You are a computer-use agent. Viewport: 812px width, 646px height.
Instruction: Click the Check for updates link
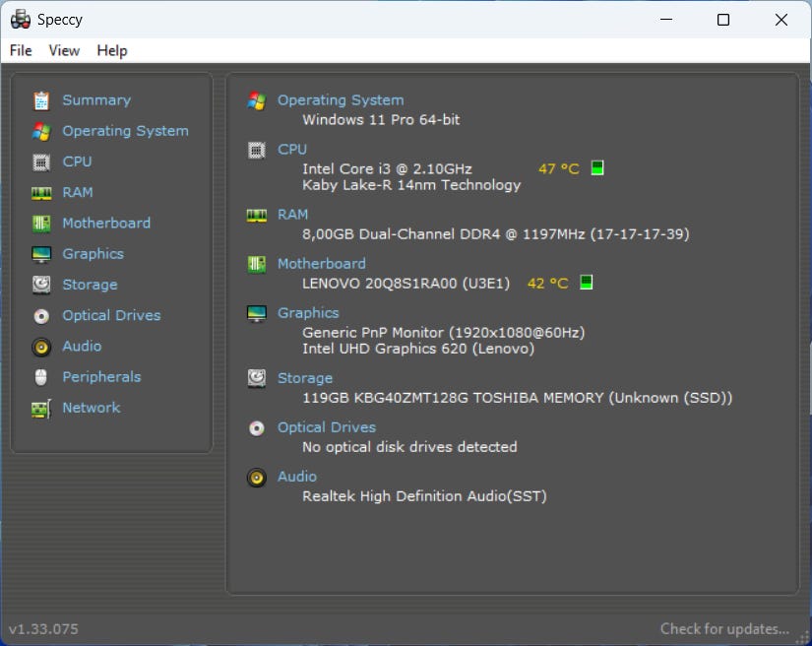click(724, 628)
